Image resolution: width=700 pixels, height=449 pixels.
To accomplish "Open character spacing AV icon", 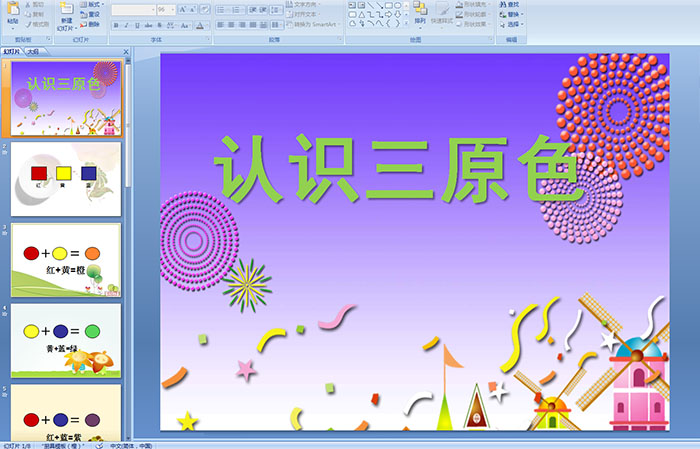I will point(171,25).
